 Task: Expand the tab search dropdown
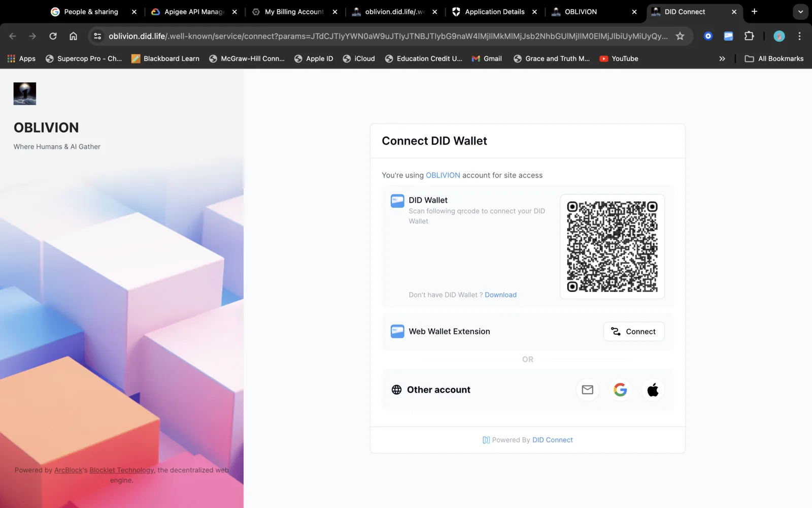click(800, 12)
